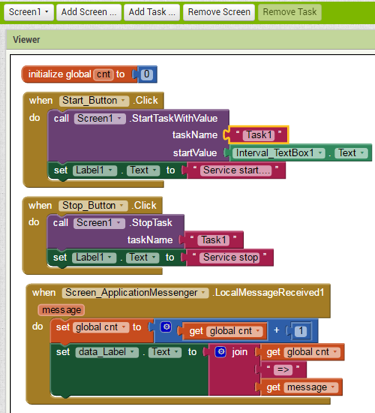Click the number 1 value block
The width and height of the screenshot is (375, 413).
(301, 331)
